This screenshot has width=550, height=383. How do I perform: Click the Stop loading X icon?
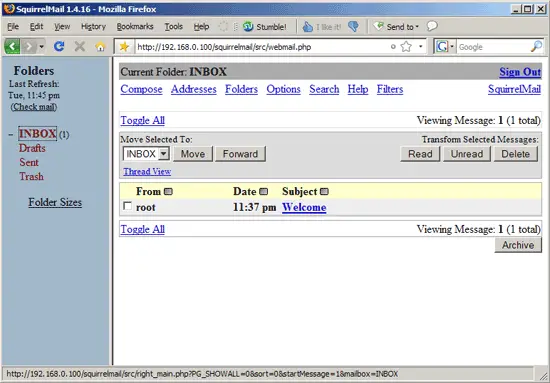[80, 46]
